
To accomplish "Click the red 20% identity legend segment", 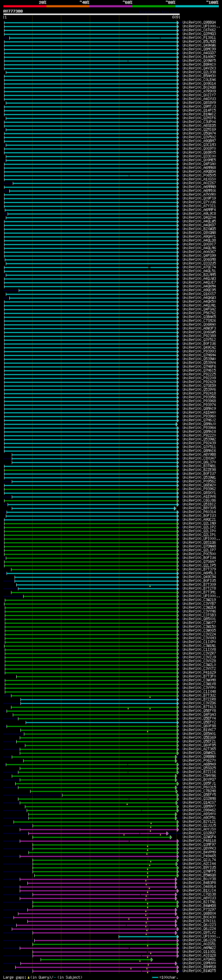I will click(x=25, y=6).
